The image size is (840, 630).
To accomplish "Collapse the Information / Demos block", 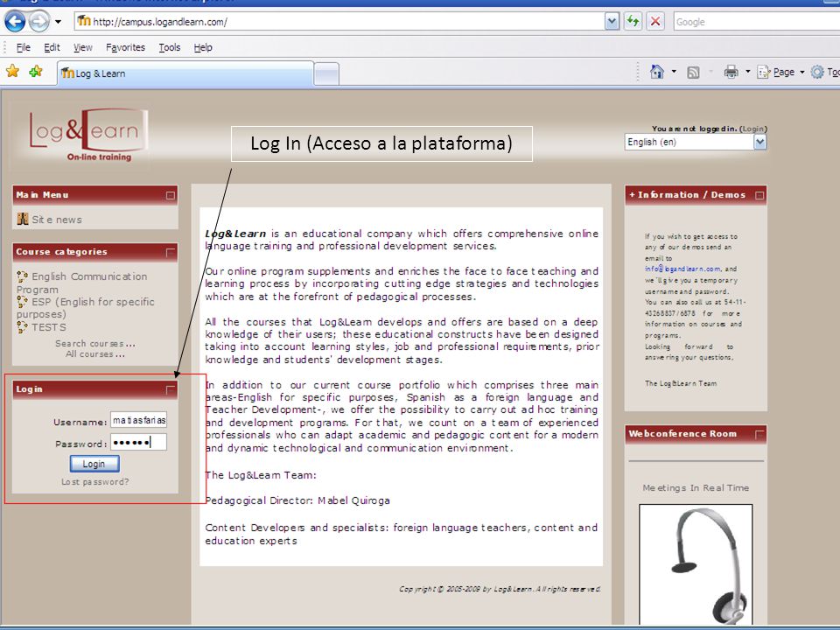I will tap(759, 195).
